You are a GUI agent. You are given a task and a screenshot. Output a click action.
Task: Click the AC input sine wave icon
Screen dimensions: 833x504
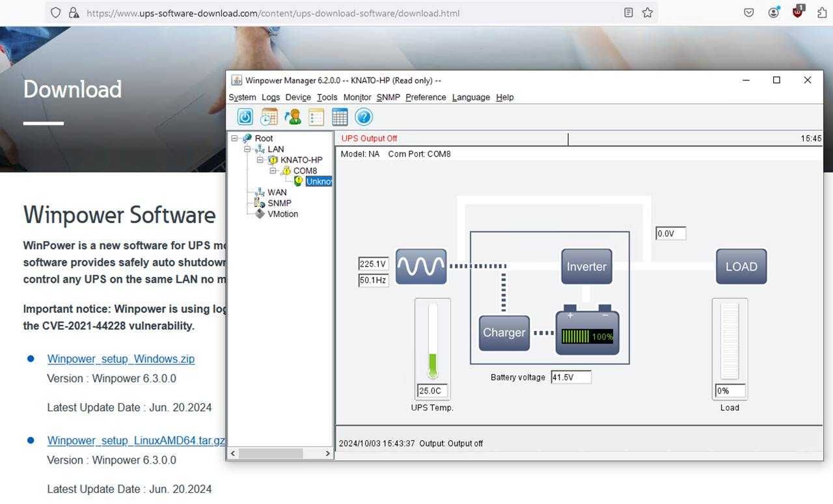[x=421, y=266]
